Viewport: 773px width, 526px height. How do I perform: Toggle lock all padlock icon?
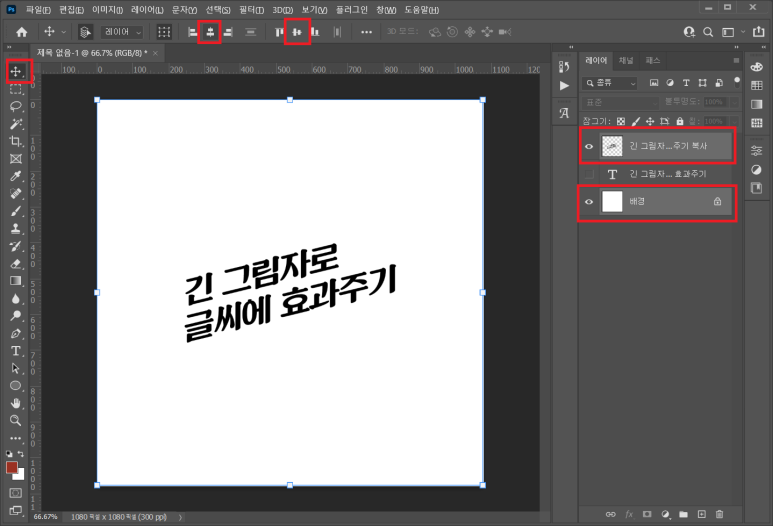(x=680, y=121)
